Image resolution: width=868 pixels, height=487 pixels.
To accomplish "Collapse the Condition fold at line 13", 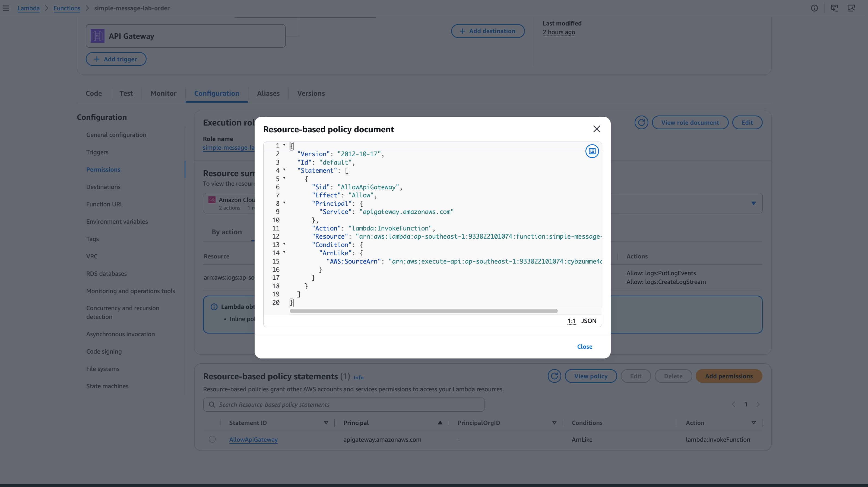I will (x=284, y=244).
